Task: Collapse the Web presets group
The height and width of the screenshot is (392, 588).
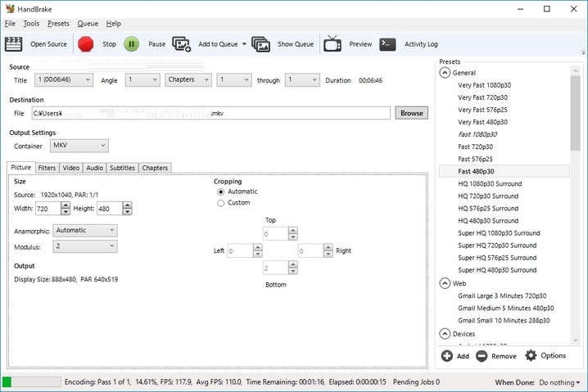Action: [445, 283]
